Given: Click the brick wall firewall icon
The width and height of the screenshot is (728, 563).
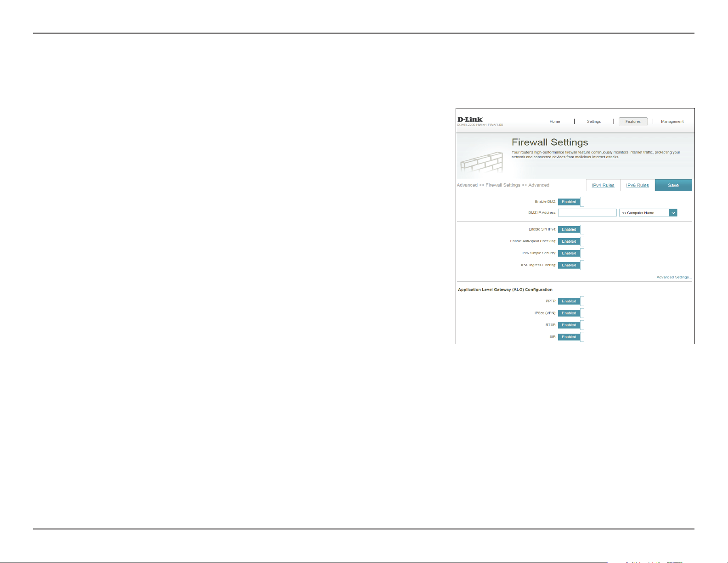Looking at the screenshot, I should click(x=482, y=163).
